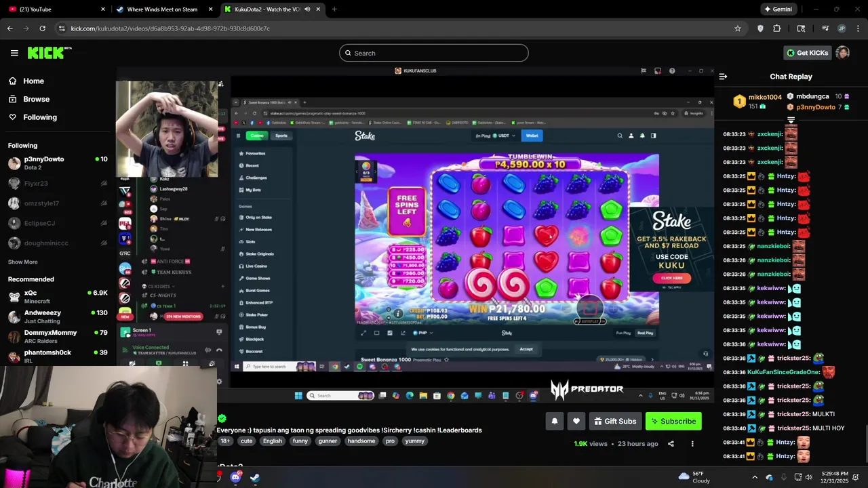Viewport: 868px width, 488px height.
Task: Click the green Subscribe button
Action: 673,421
